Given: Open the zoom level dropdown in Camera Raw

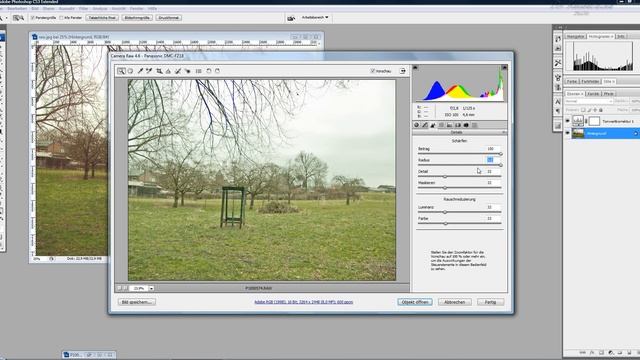Looking at the screenshot, I should (151, 288).
